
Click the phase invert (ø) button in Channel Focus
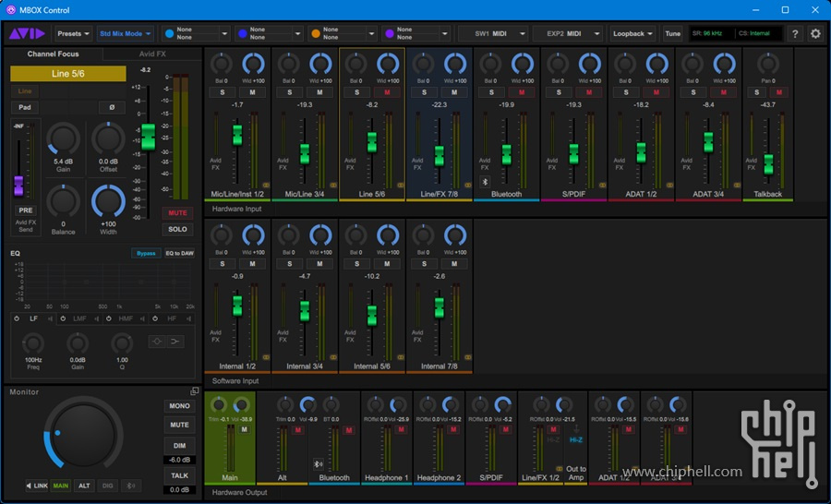tap(112, 107)
